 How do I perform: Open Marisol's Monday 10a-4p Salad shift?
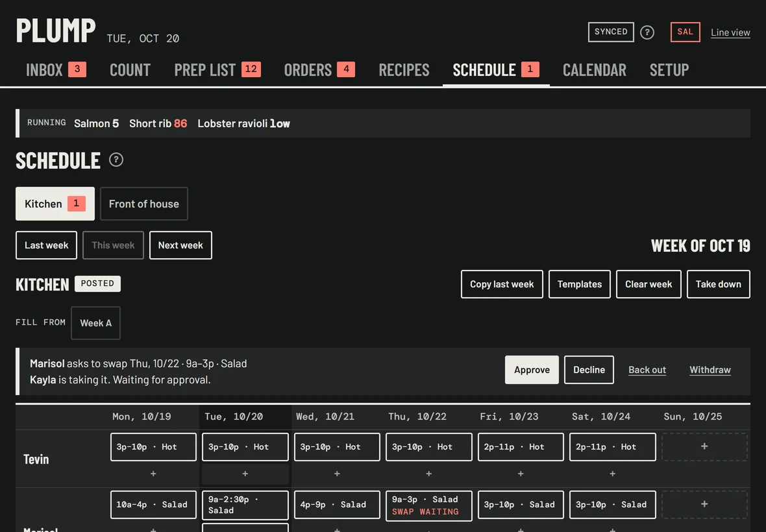tap(153, 504)
